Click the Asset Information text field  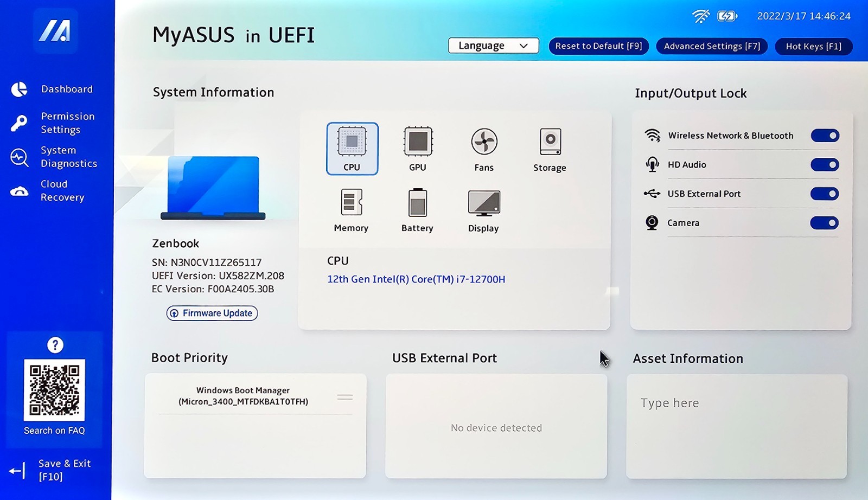point(737,426)
